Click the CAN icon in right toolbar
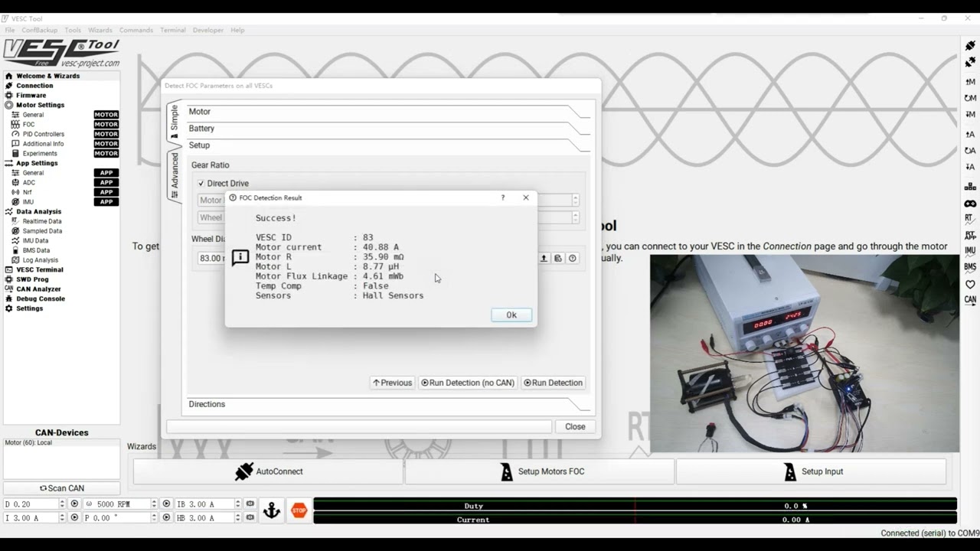The width and height of the screenshot is (980, 551). click(970, 300)
